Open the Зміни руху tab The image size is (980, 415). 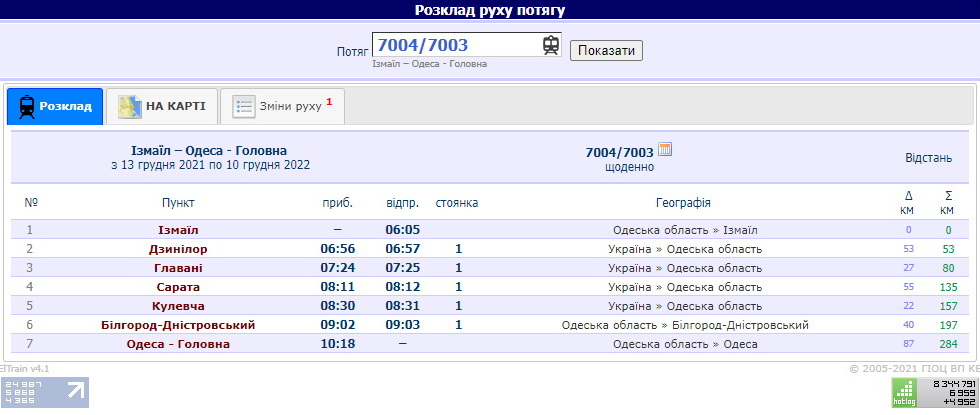[x=282, y=106]
